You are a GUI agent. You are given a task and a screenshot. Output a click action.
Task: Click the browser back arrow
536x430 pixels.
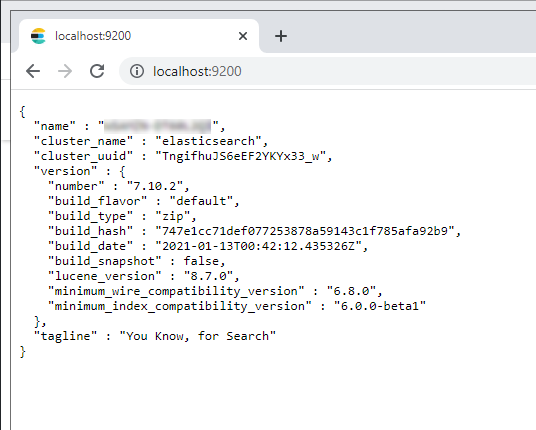click(x=33, y=71)
